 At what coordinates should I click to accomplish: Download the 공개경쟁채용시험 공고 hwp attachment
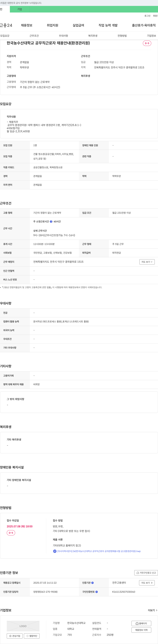pyautogui.click(x=99, y=551)
